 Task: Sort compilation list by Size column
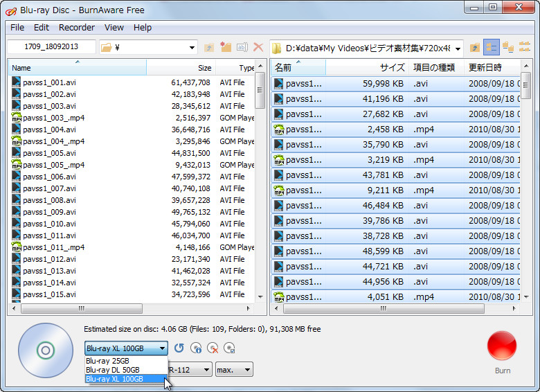point(181,67)
